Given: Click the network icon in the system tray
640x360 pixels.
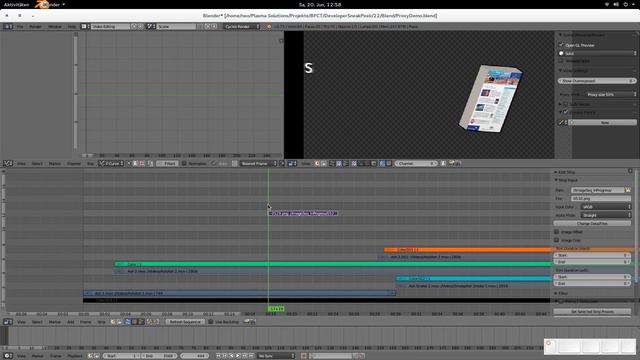Looking at the screenshot, I should point(607,4).
